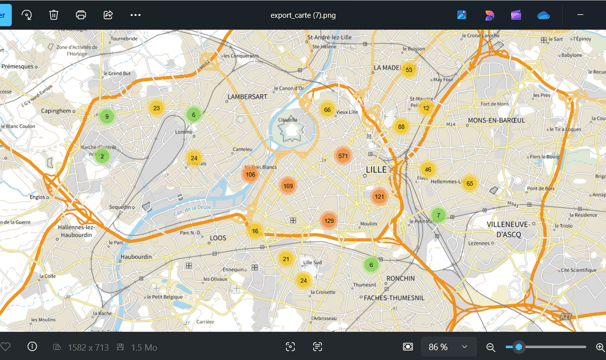Image resolution: width=606 pixels, height=360 pixels.
Task: Click the green 6 cluster near Lomme
Action: [x=194, y=114]
